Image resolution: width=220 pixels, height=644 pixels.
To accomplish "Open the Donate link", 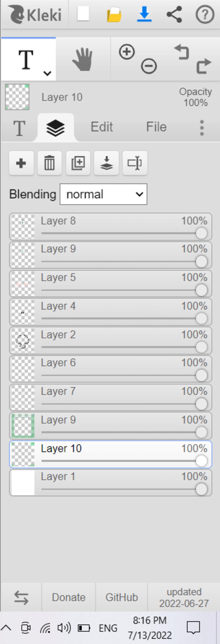I will (69, 597).
